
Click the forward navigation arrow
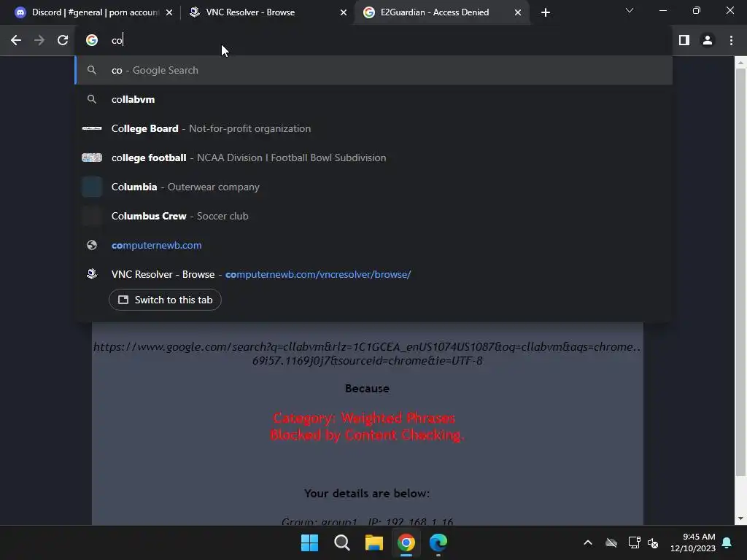pyautogui.click(x=39, y=41)
